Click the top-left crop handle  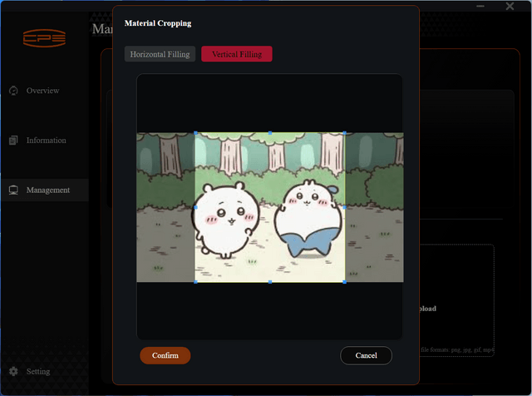[x=195, y=133]
